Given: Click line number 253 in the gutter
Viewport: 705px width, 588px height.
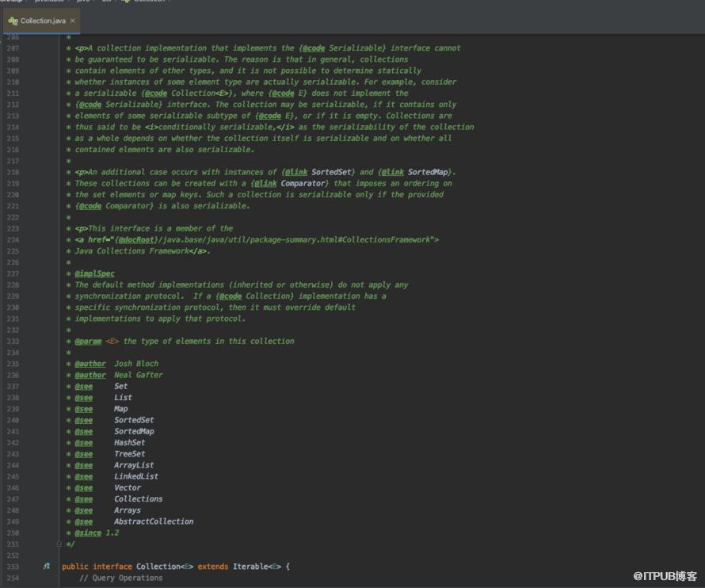Looking at the screenshot, I should [x=13, y=567].
